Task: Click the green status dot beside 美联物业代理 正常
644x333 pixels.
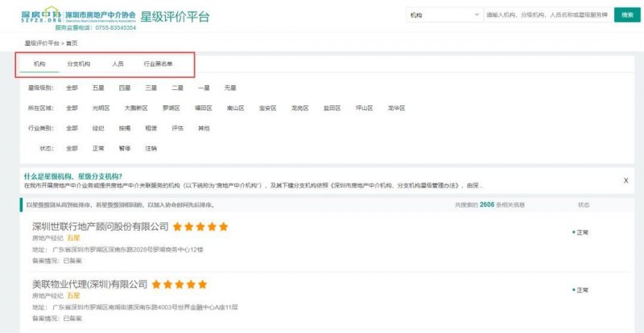Action: pyautogui.click(x=573, y=290)
